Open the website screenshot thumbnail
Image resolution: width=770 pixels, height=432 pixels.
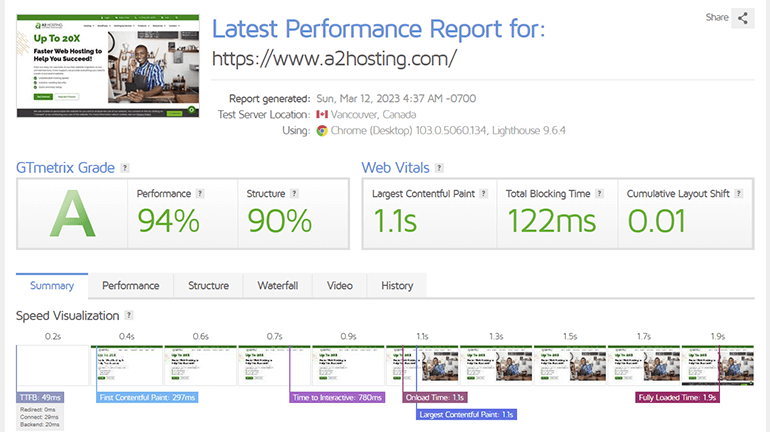coord(108,66)
